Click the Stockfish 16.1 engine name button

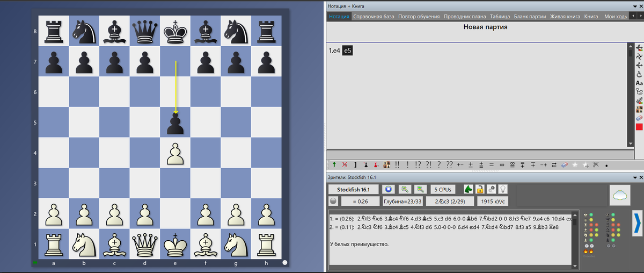pyautogui.click(x=354, y=189)
